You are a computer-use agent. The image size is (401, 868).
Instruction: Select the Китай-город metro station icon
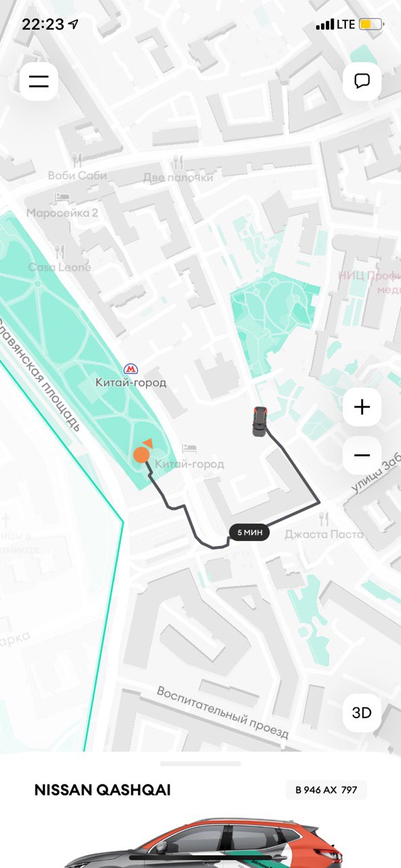click(130, 369)
